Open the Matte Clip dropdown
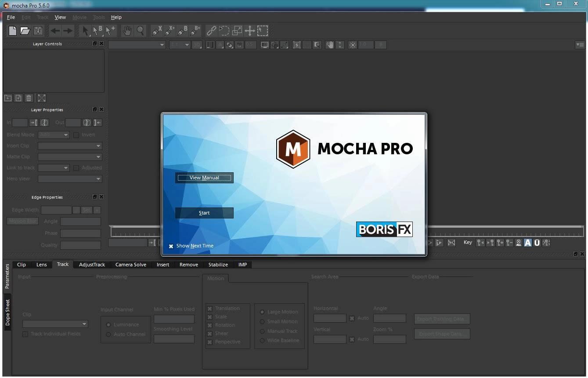The height and width of the screenshot is (378, 588). (70, 157)
